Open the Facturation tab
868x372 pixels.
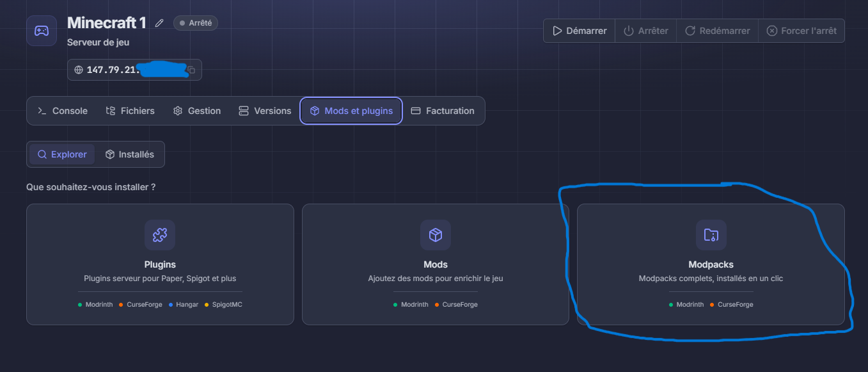443,111
